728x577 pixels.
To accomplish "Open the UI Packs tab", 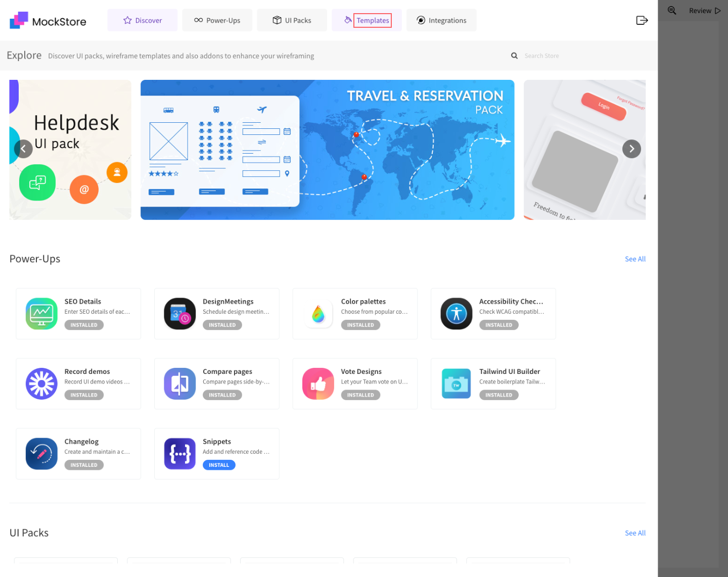I will [x=292, y=21].
